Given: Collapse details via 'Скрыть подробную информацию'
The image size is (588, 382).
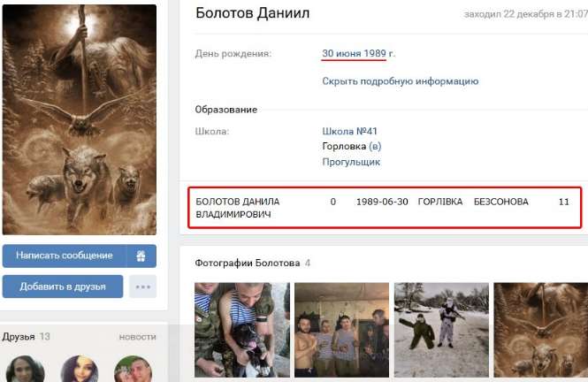Looking at the screenshot, I should coord(400,81).
